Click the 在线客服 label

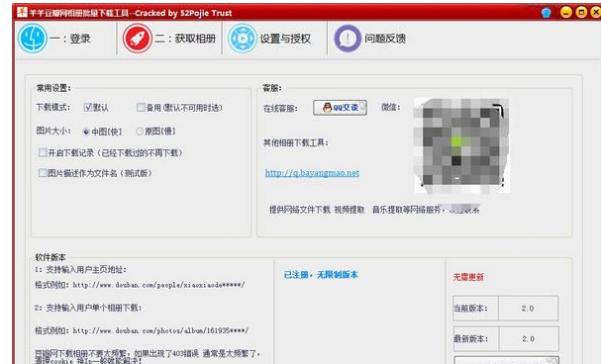(280, 109)
